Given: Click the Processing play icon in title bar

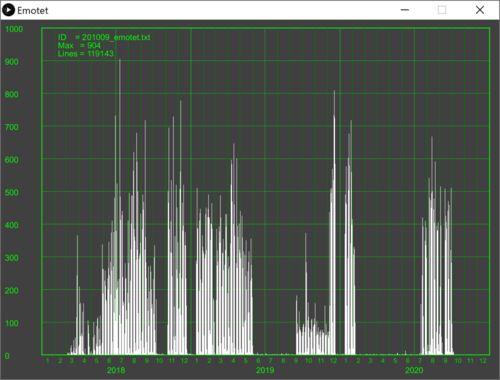Looking at the screenshot, I should [x=8, y=10].
